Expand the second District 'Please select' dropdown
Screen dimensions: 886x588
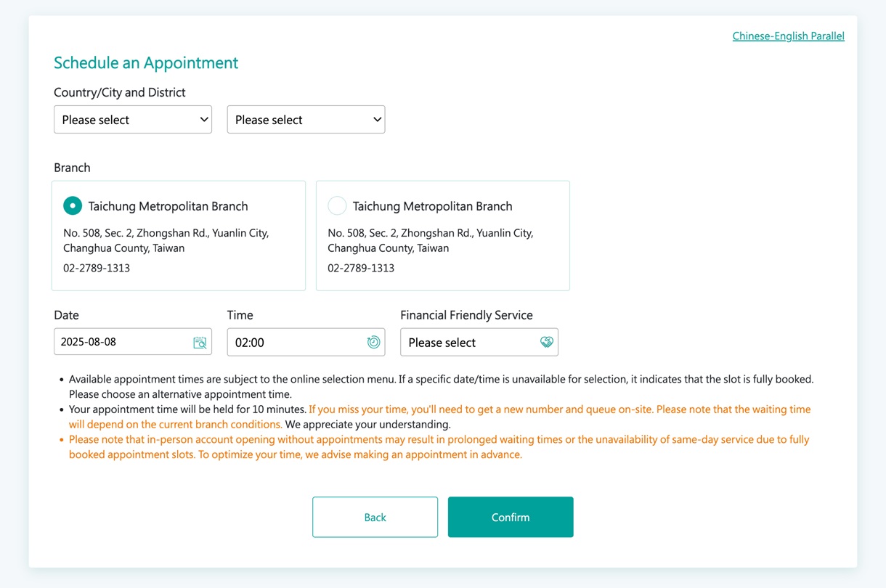pos(305,120)
